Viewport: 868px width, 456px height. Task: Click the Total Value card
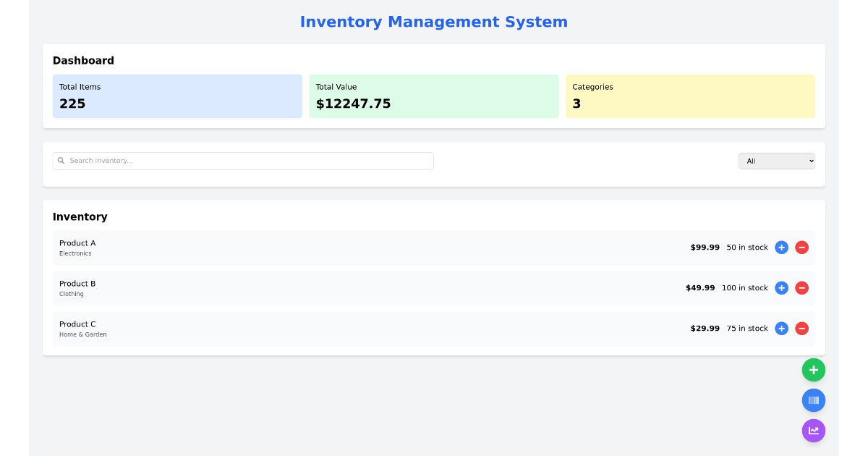pyautogui.click(x=434, y=96)
